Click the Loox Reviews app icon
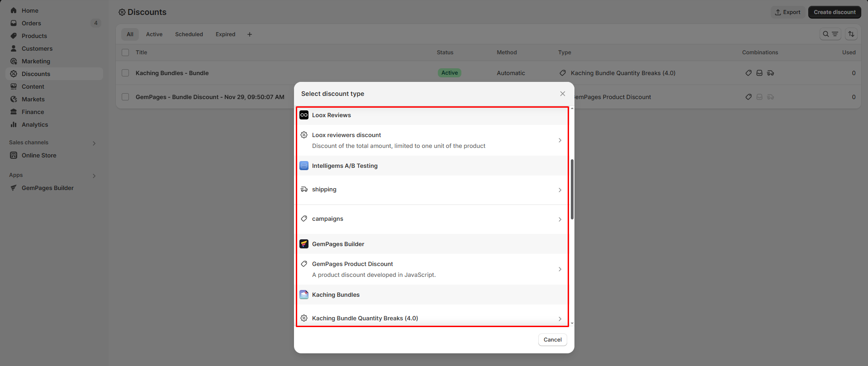Image resolution: width=868 pixels, height=366 pixels. (304, 115)
